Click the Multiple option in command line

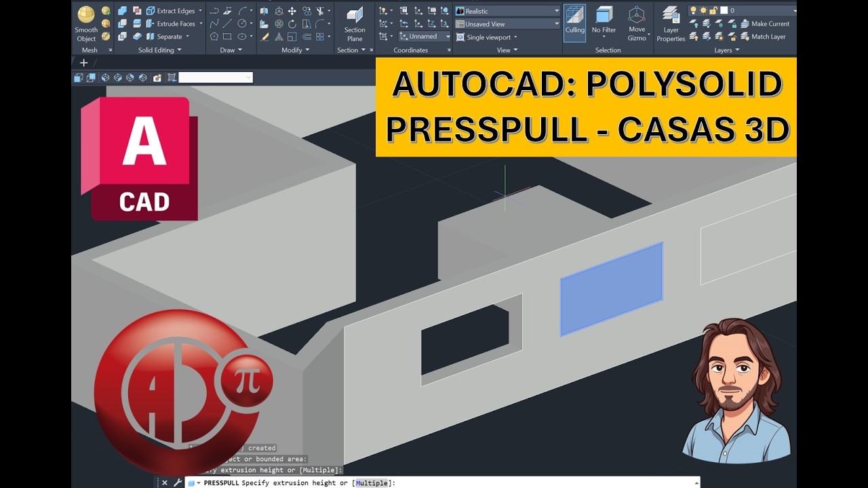(x=372, y=483)
